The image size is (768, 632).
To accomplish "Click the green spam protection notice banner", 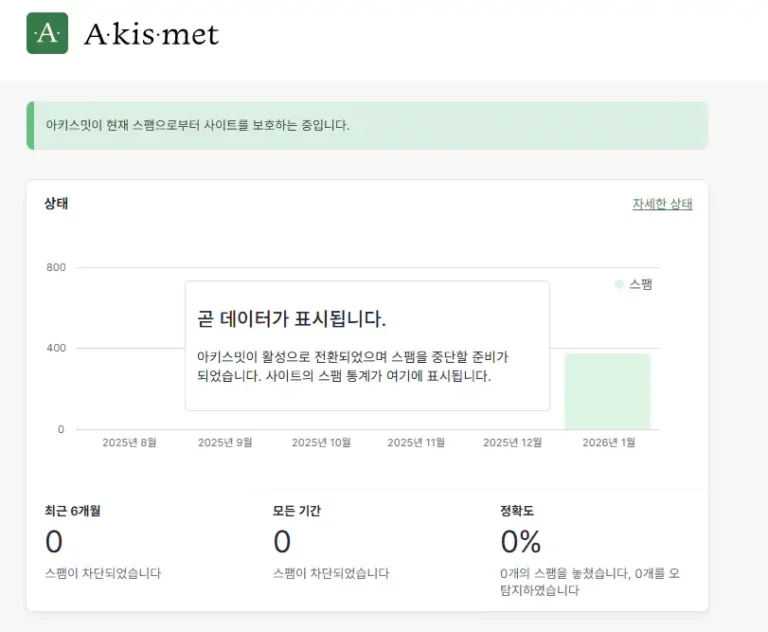I will coord(367,126).
